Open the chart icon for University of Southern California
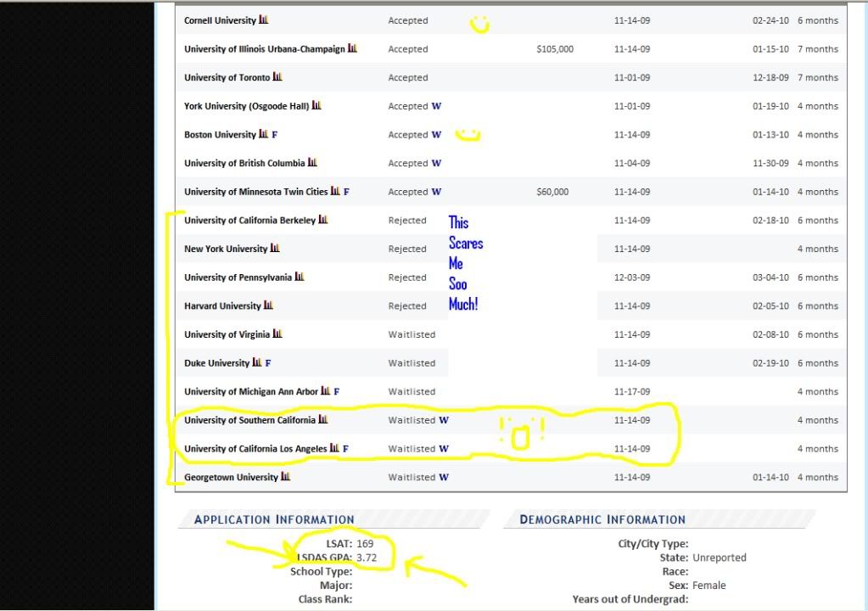Screen dimensions: 868x611 click(323, 419)
